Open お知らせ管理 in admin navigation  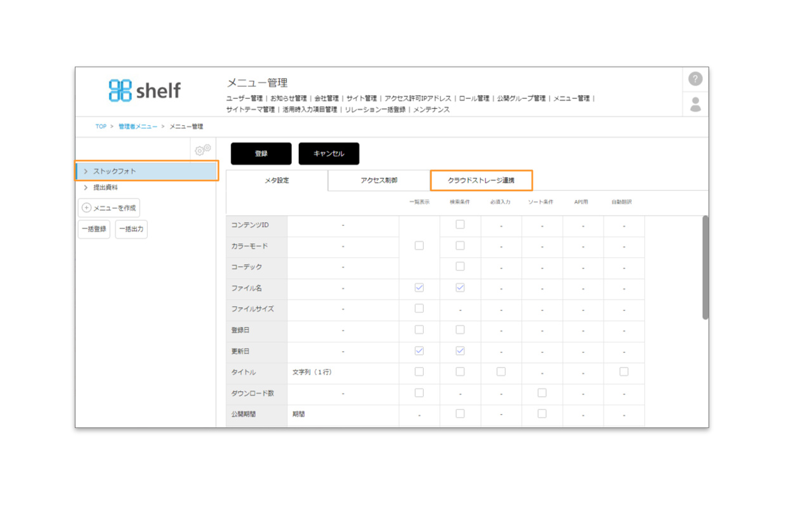(x=288, y=98)
